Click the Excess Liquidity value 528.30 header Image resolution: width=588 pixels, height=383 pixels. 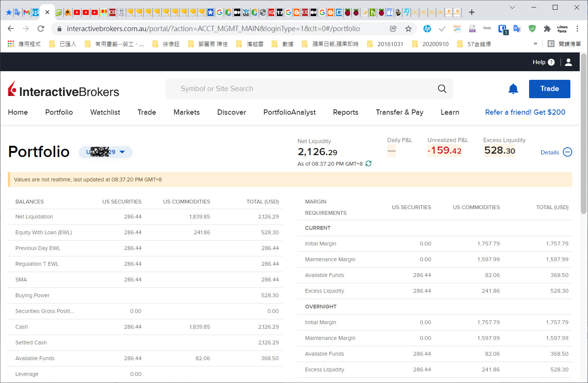point(499,151)
